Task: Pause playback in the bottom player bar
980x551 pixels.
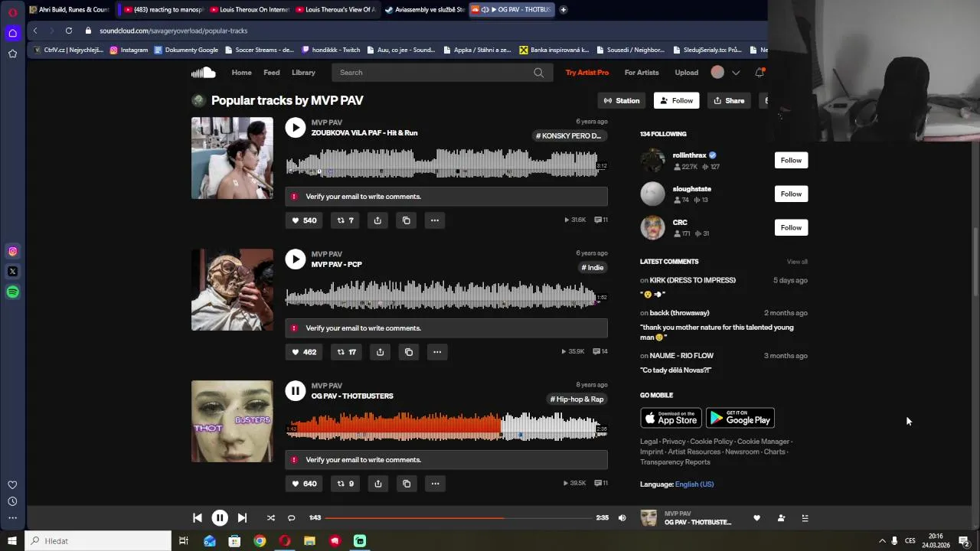Action: 220,518
